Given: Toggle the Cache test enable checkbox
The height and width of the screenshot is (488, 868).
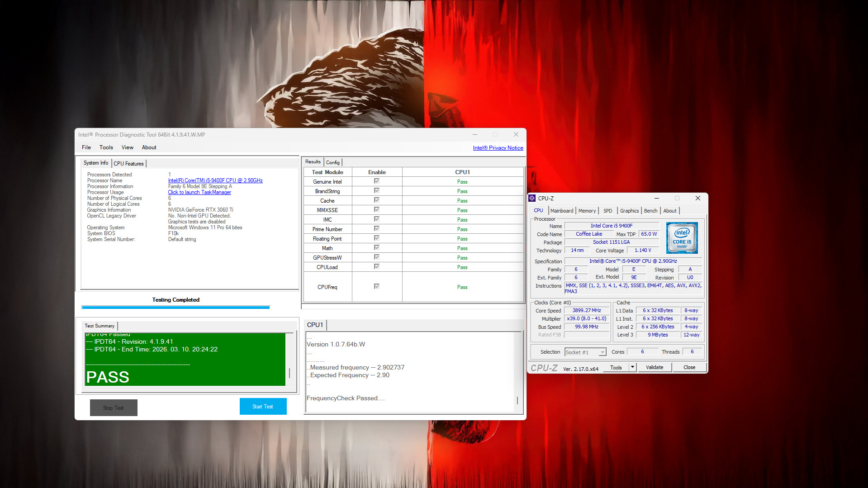Looking at the screenshot, I should (x=376, y=200).
